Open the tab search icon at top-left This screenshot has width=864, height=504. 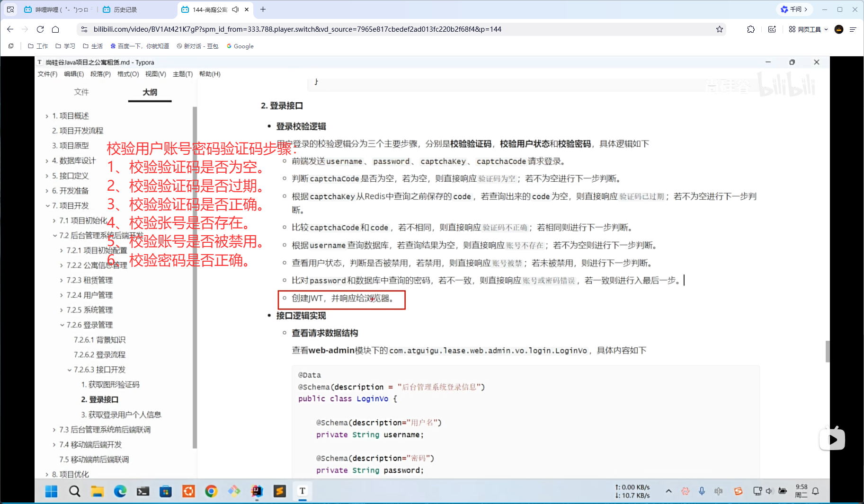(x=10, y=9)
